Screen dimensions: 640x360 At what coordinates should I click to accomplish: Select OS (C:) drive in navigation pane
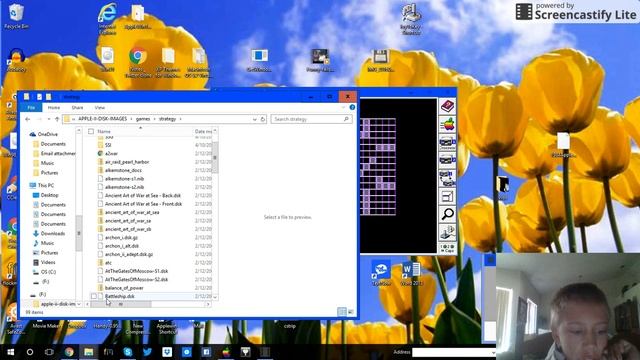[48, 272]
